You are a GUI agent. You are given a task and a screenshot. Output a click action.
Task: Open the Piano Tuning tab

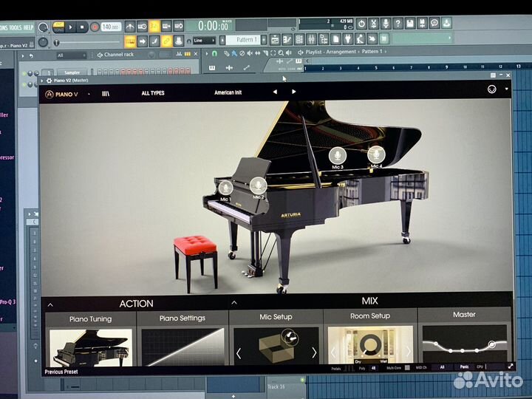(x=91, y=319)
